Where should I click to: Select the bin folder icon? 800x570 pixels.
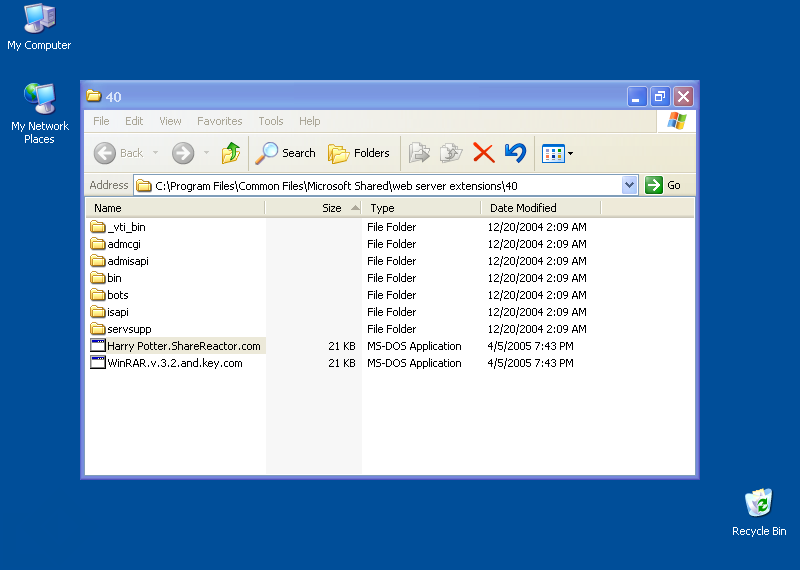point(97,278)
